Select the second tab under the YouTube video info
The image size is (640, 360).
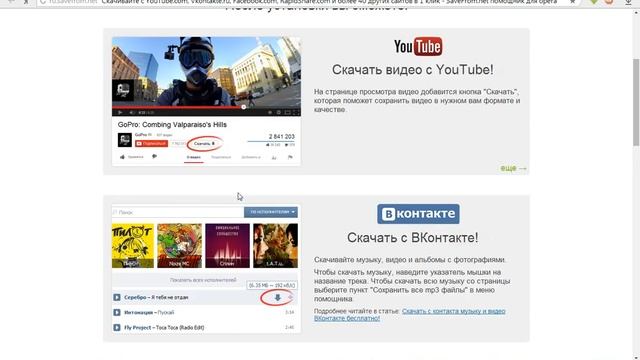(221, 157)
